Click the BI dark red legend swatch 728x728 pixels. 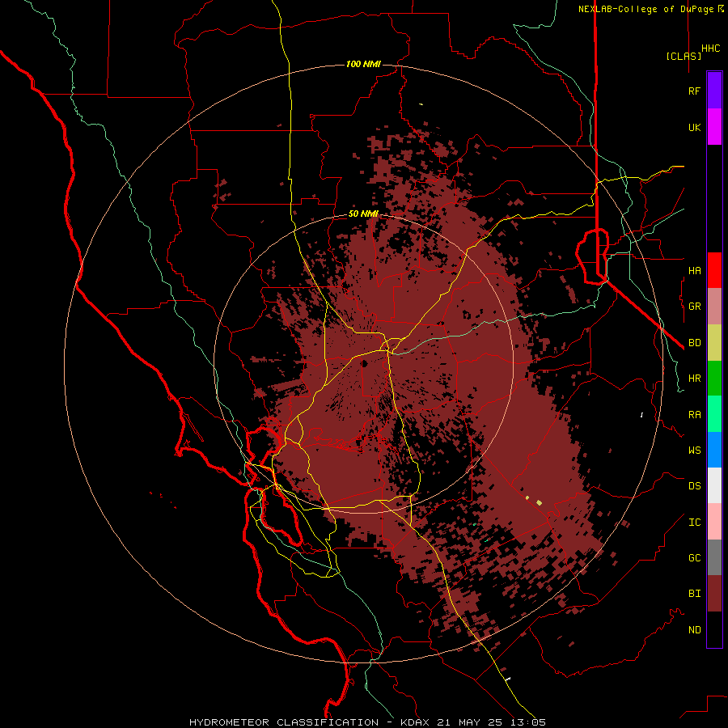tap(714, 594)
